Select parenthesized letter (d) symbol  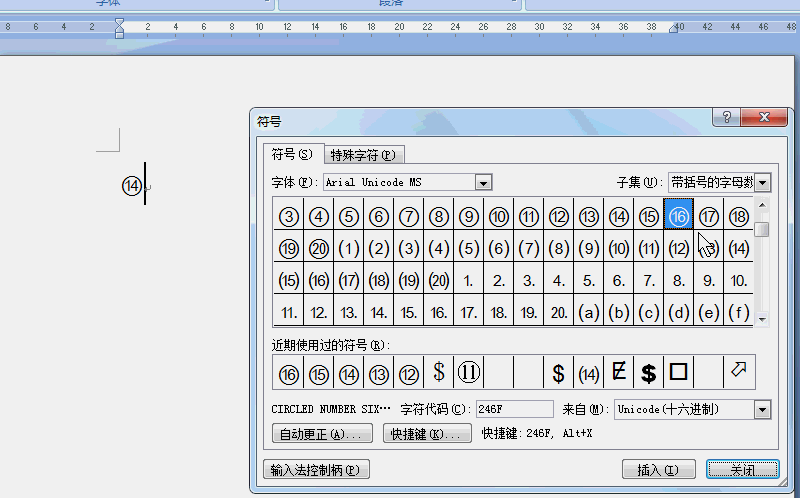pyautogui.click(x=679, y=312)
